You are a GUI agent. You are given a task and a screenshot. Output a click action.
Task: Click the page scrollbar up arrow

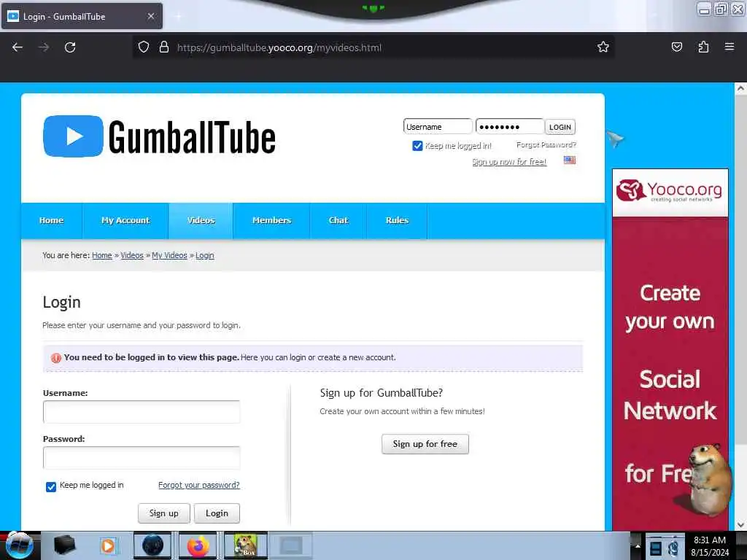click(x=740, y=88)
